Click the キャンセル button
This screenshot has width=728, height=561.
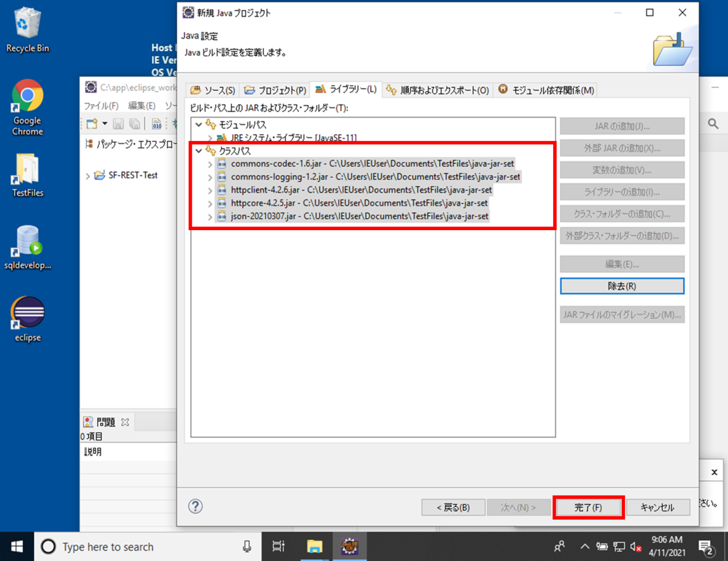pyautogui.click(x=657, y=507)
